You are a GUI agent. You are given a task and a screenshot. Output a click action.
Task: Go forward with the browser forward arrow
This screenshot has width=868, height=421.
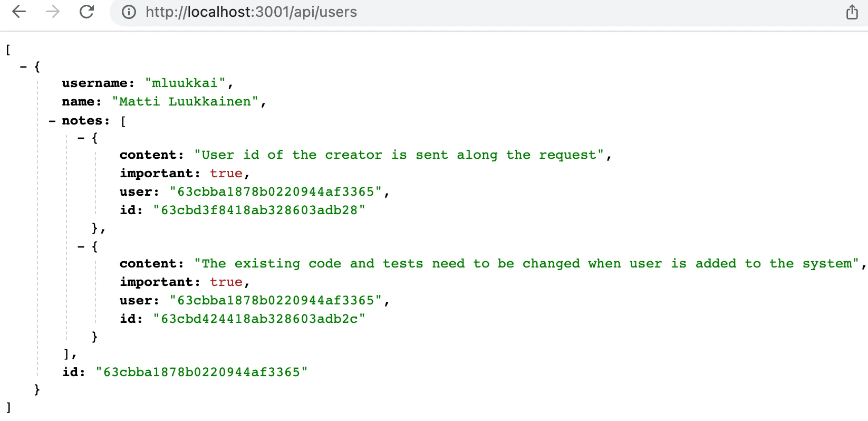click(x=53, y=12)
